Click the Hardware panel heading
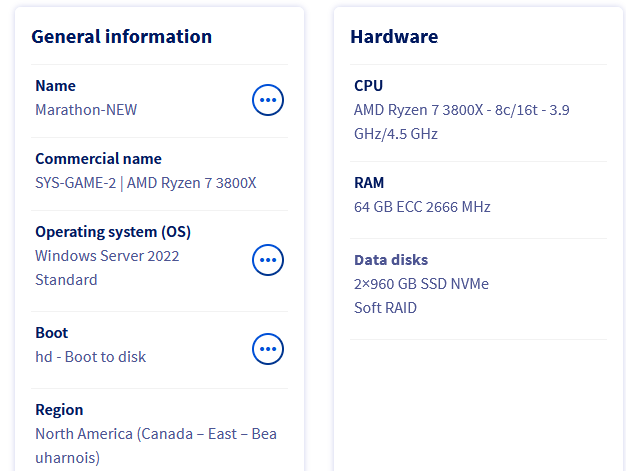 pos(394,37)
